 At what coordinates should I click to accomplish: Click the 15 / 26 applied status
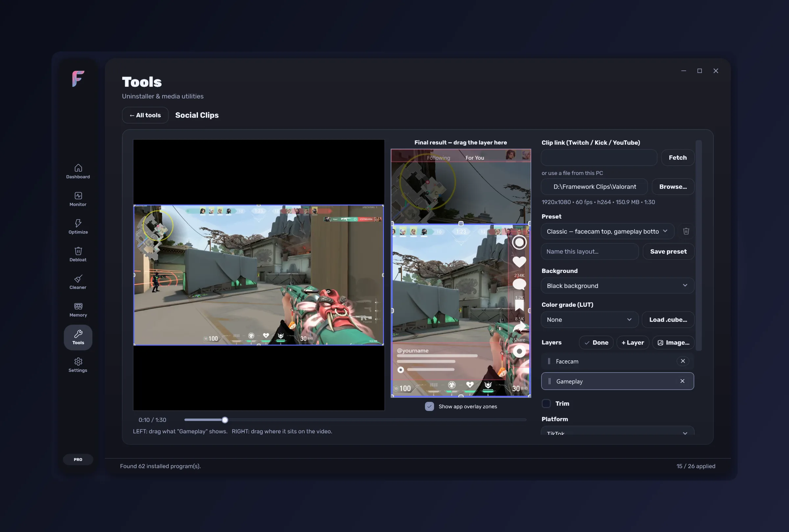click(696, 466)
